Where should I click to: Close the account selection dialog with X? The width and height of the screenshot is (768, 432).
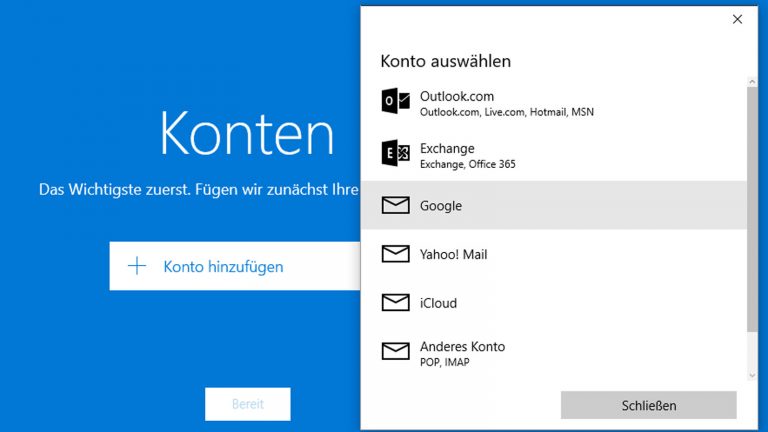click(x=737, y=19)
